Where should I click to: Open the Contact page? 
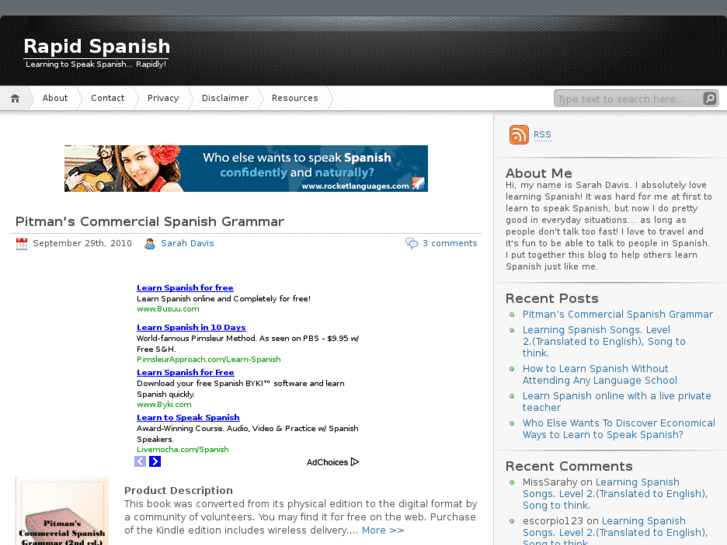(x=108, y=98)
